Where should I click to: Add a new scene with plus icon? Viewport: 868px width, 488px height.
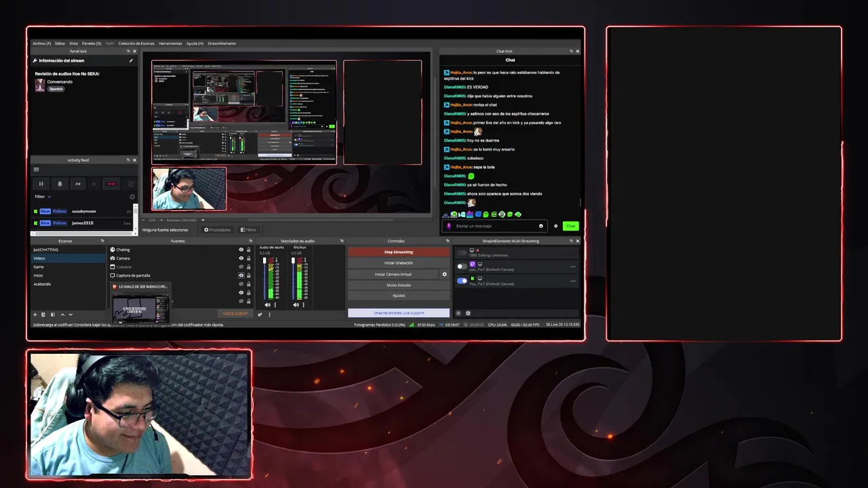tap(35, 314)
